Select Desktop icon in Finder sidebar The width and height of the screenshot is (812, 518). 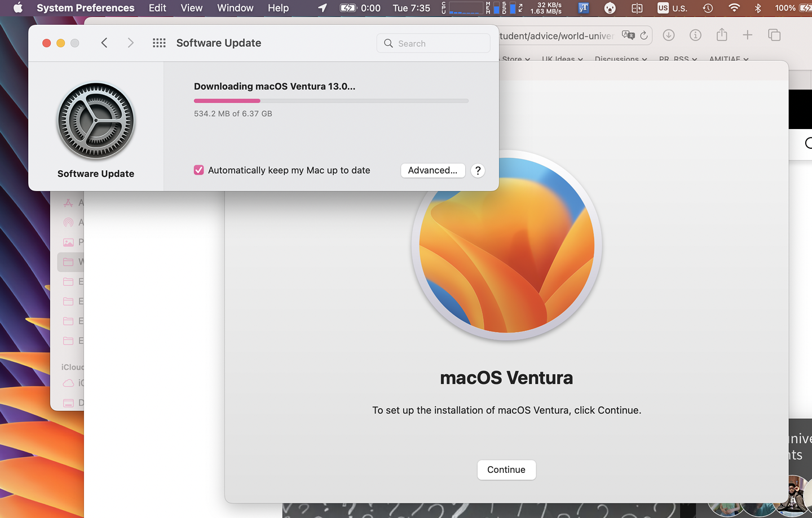(68, 402)
